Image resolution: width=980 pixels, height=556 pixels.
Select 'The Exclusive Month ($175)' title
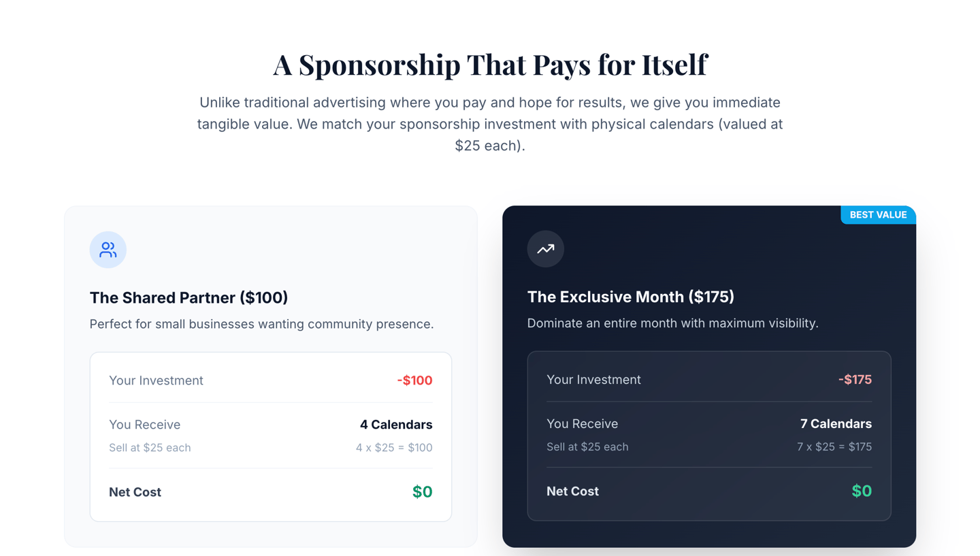pyautogui.click(x=630, y=297)
